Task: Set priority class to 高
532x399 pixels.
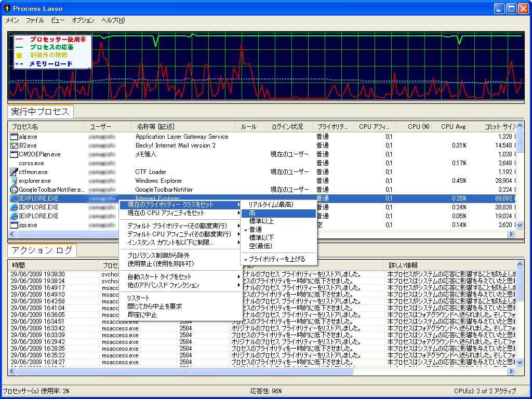Action: point(278,213)
